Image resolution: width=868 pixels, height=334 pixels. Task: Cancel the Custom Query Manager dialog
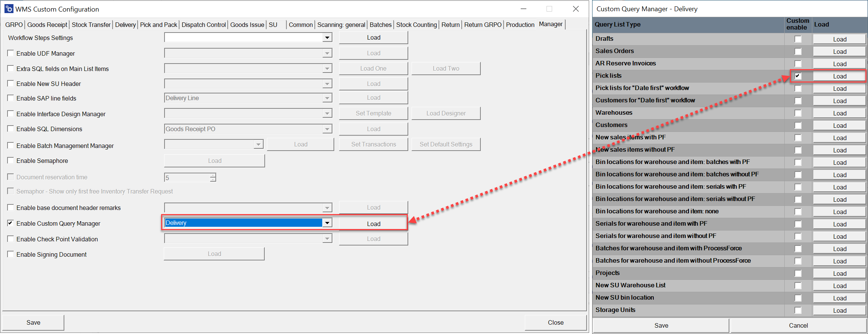coord(798,325)
